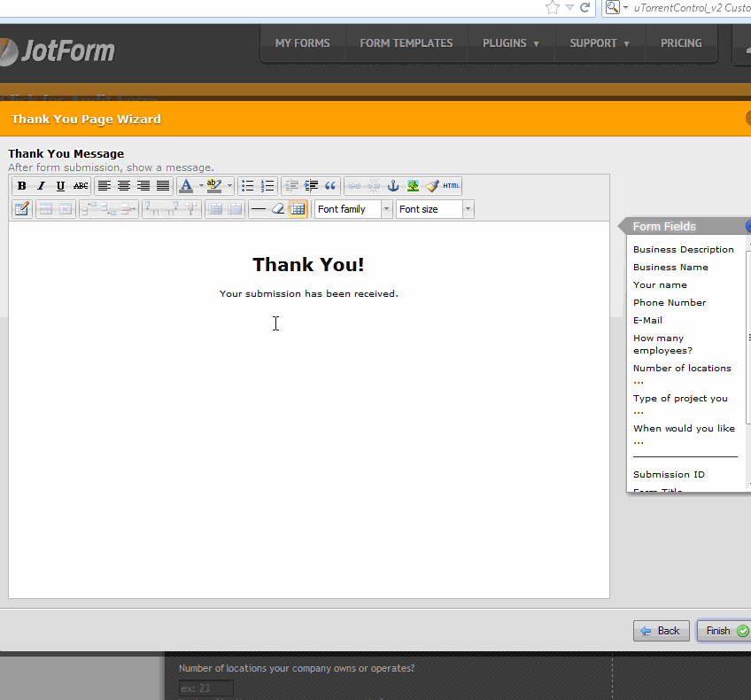
Task: Switch to FORM TEMPLATES
Action: pyautogui.click(x=406, y=43)
